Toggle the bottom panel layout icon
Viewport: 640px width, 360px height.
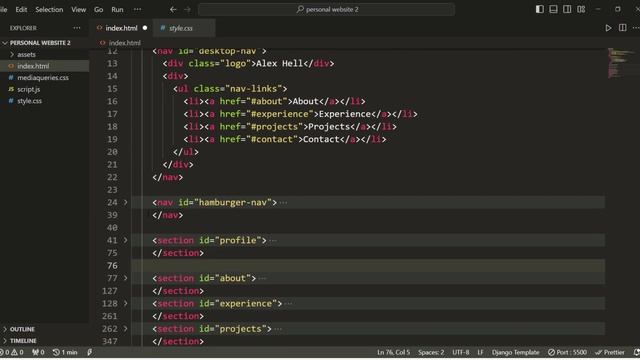(x=553, y=9)
